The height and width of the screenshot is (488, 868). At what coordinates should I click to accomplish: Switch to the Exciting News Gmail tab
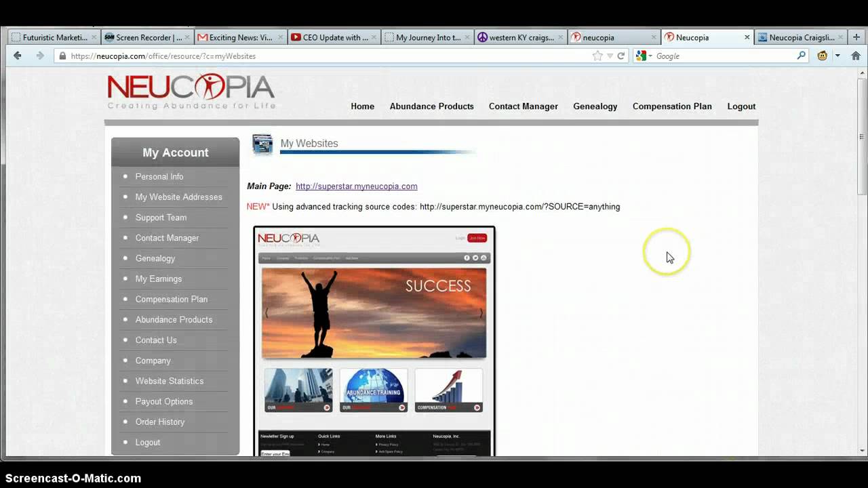click(241, 37)
